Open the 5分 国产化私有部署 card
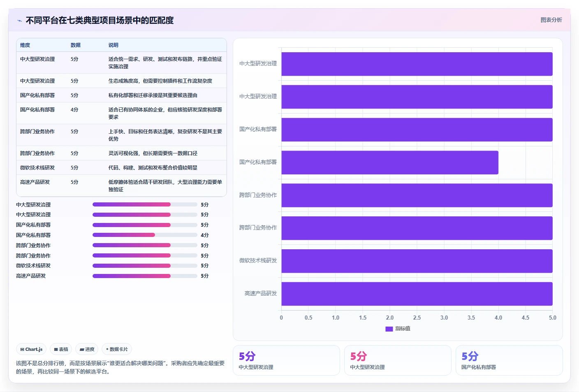 509,360
